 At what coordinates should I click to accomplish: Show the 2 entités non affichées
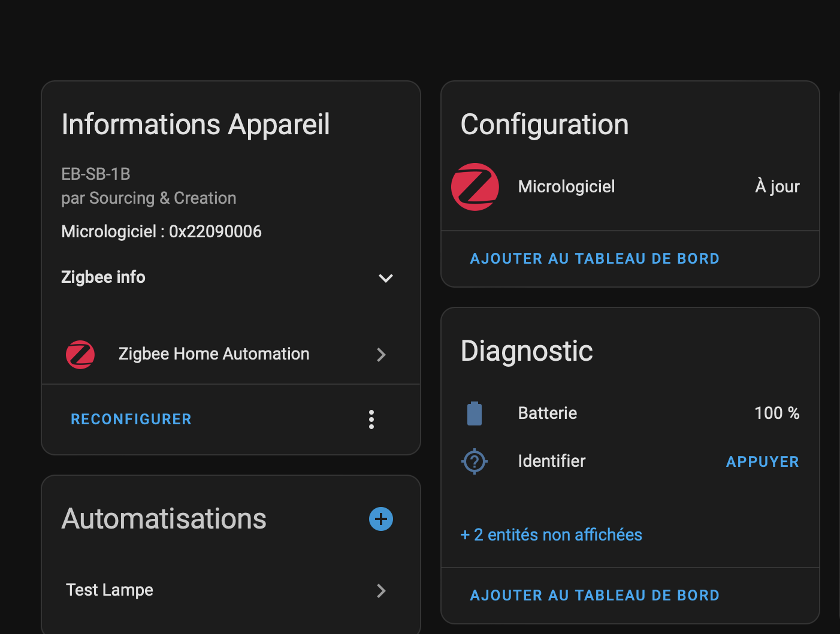click(551, 535)
